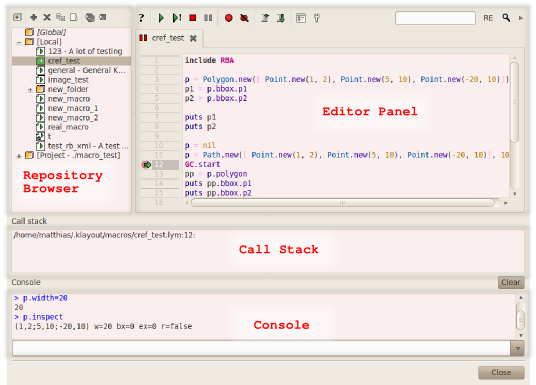Click the Step out arrow icon
536x385 pixels.
coord(265,18)
